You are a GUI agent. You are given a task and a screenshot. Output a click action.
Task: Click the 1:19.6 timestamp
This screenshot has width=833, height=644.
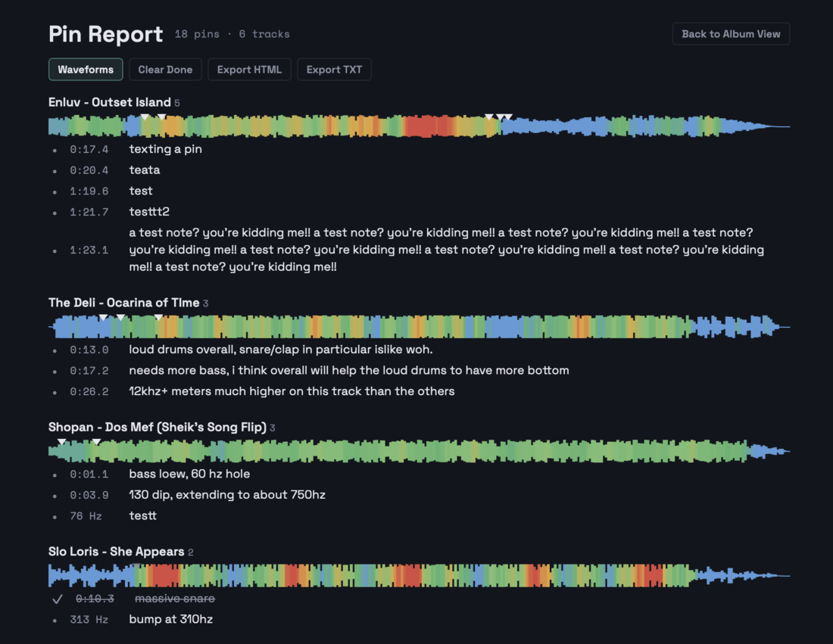point(89,191)
